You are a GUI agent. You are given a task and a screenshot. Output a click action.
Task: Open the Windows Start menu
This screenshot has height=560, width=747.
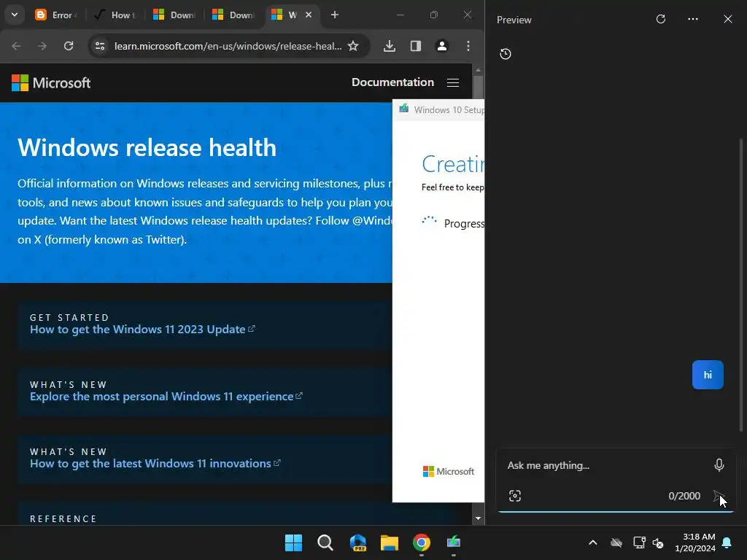pyautogui.click(x=293, y=542)
